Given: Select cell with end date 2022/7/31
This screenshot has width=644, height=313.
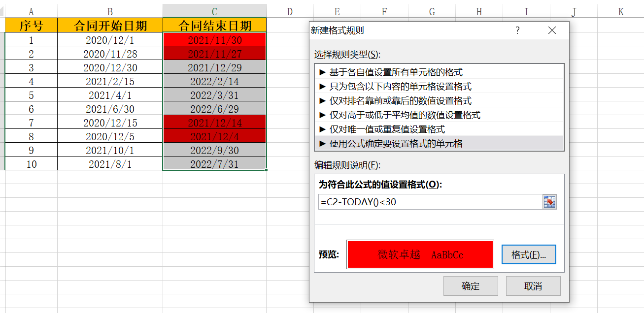Looking at the screenshot, I should (x=215, y=164).
